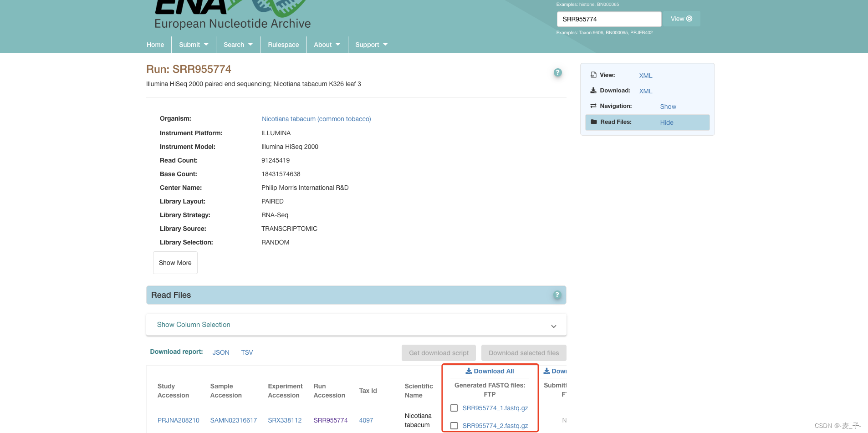Expand details with Show More button
The image size is (868, 433).
tap(175, 263)
